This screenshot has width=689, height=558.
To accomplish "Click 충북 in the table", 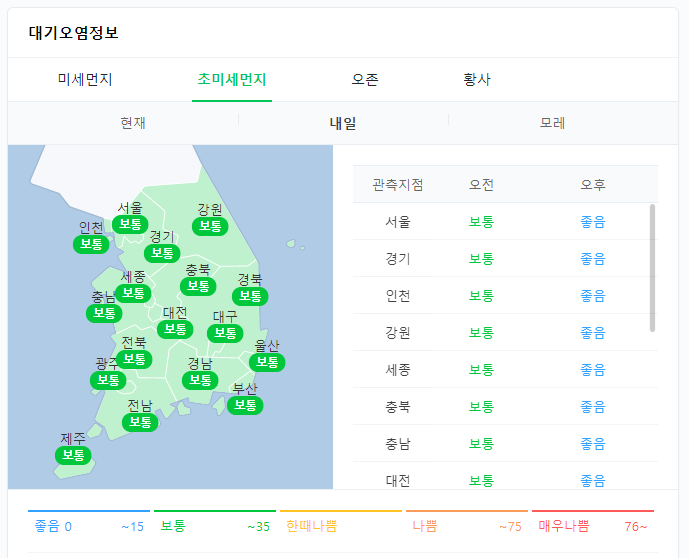I will point(398,407).
